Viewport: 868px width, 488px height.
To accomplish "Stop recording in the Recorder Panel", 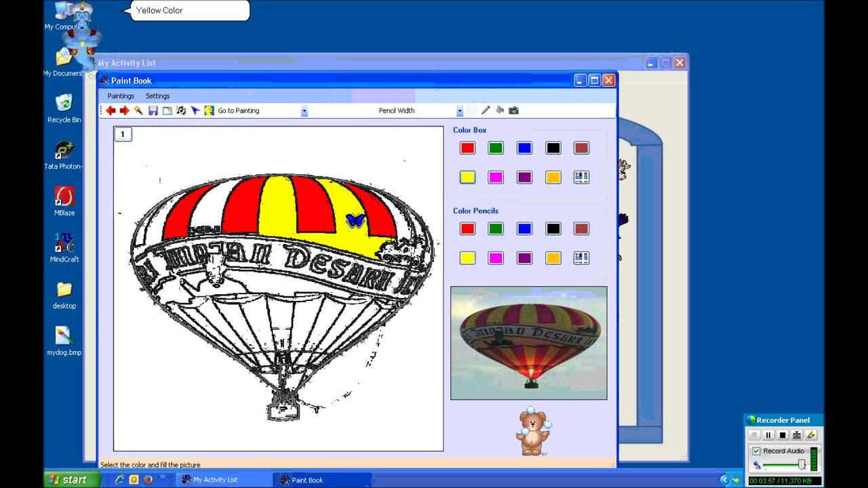I will [783, 435].
